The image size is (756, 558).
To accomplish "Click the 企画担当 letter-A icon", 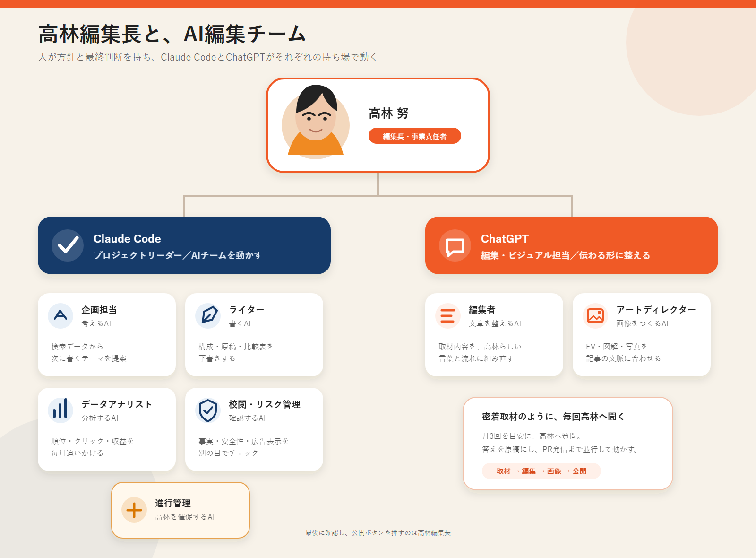I will point(60,315).
